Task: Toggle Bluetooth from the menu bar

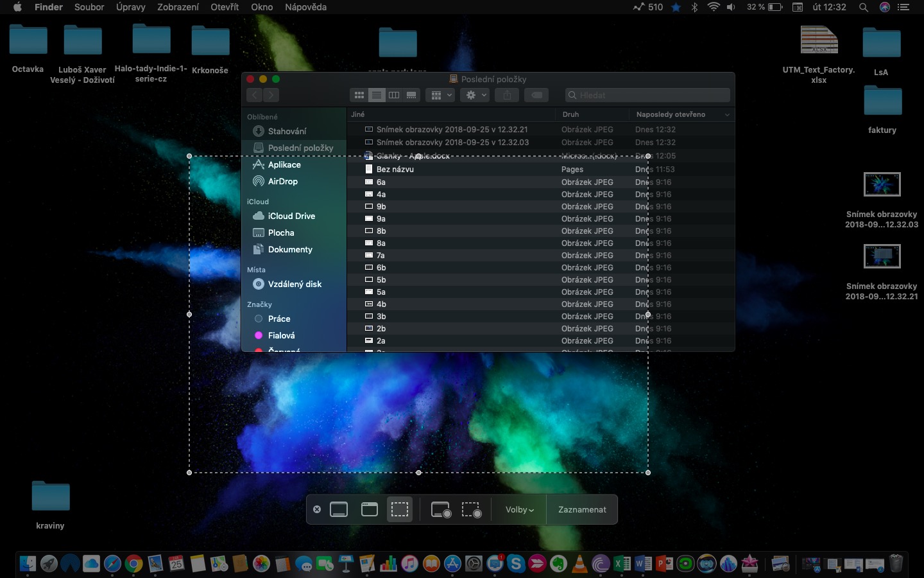Action: pyautogui.click(x=694, y=7)
